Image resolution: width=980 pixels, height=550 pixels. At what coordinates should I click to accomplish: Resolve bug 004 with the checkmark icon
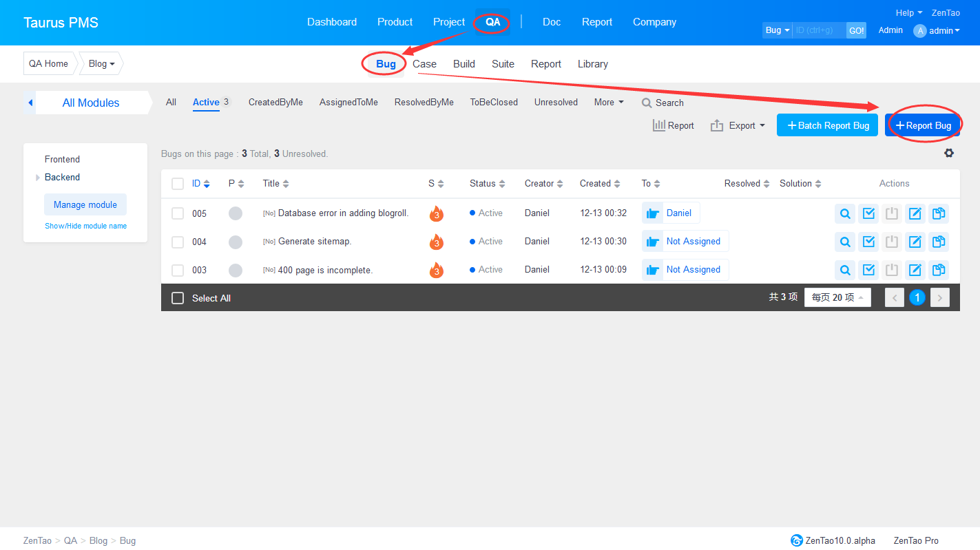[868, 242]
